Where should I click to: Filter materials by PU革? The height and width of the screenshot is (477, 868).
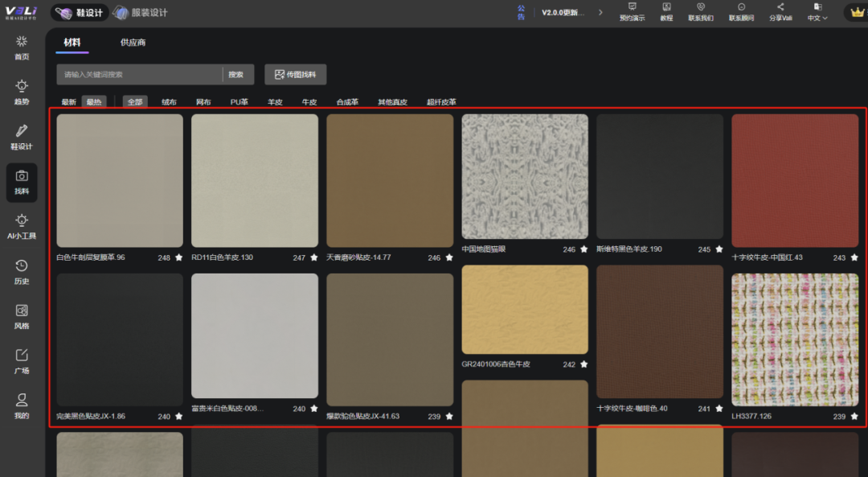tap(240, 102)
